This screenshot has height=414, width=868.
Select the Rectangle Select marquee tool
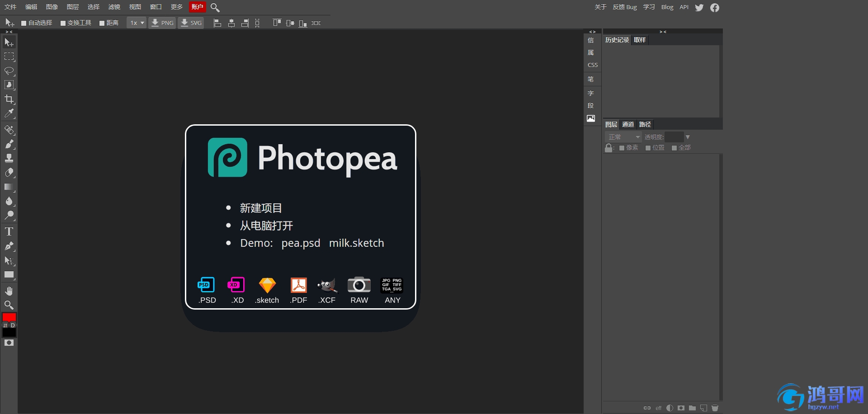(9, 56)
